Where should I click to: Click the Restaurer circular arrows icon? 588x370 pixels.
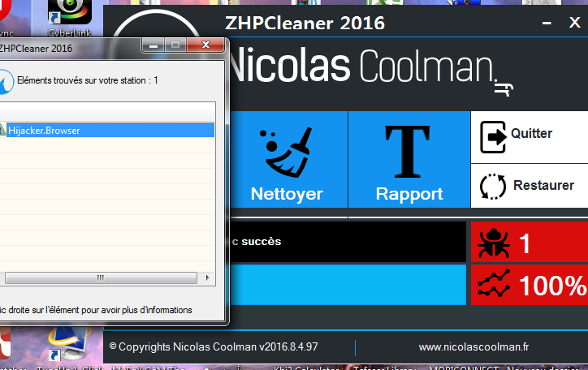[x=493, y=186]
